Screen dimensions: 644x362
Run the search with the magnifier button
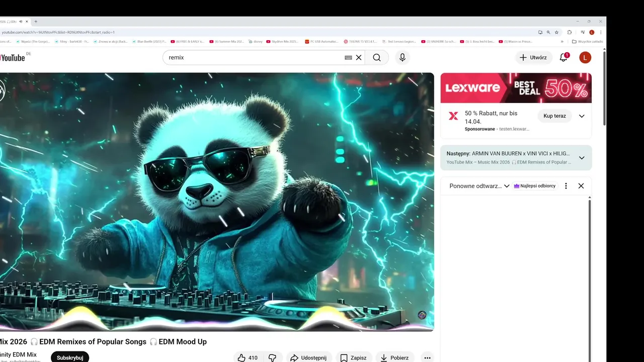(377, 57)
